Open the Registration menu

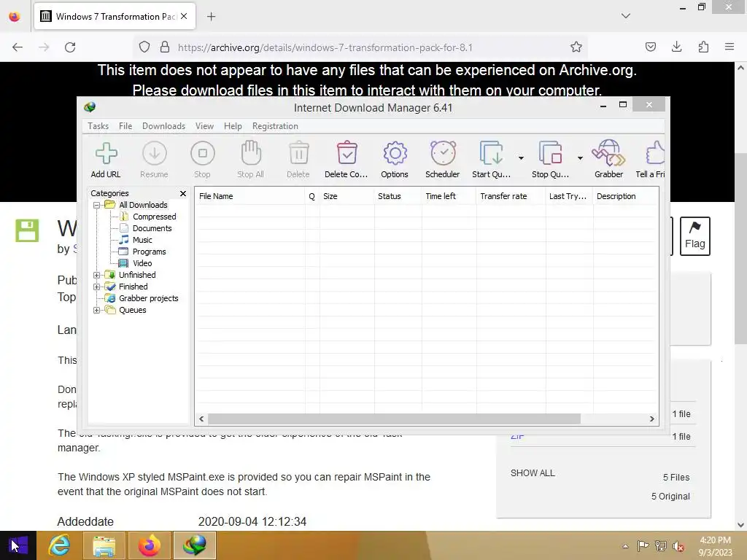(x=275, y=126)
